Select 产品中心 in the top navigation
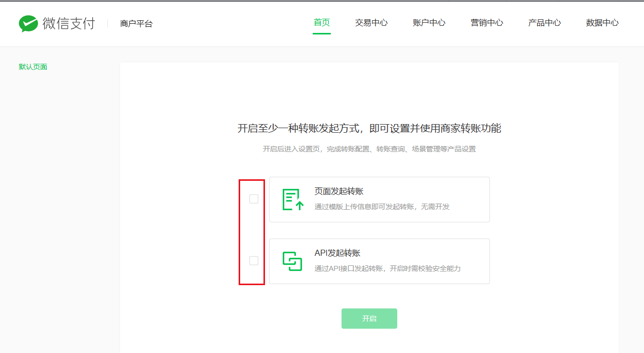The height and width of the screenshot is (353, 644). [x=544, y=23]
